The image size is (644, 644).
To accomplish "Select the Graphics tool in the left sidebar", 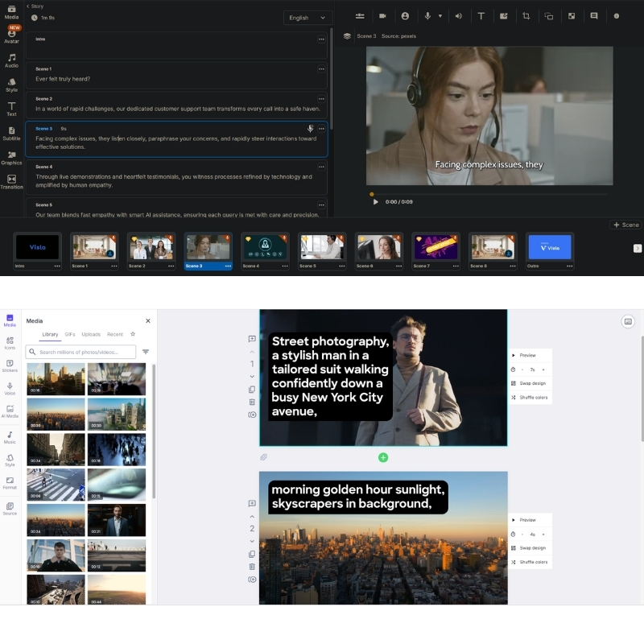I will coord(10,156).
